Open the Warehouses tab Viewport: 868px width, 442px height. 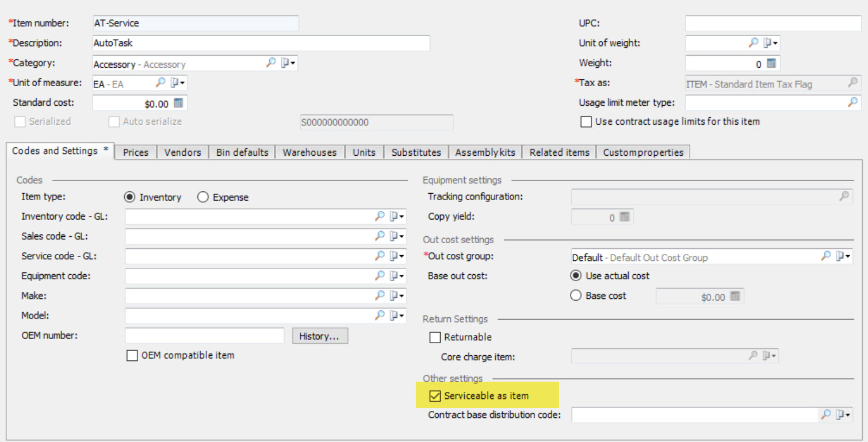(309, 152)
